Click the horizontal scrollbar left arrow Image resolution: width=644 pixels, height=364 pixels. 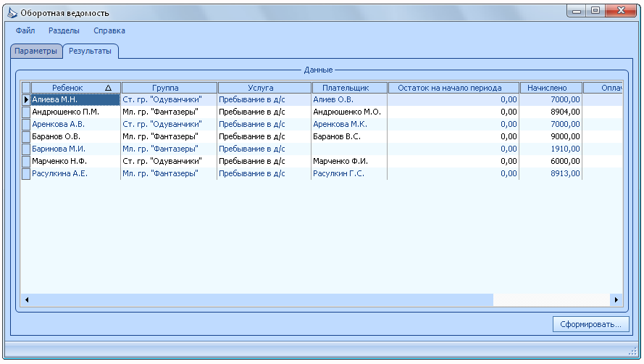pos(27,300)
